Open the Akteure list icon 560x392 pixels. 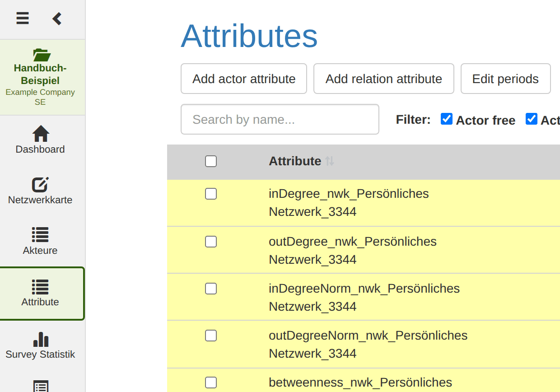[40, 234]
